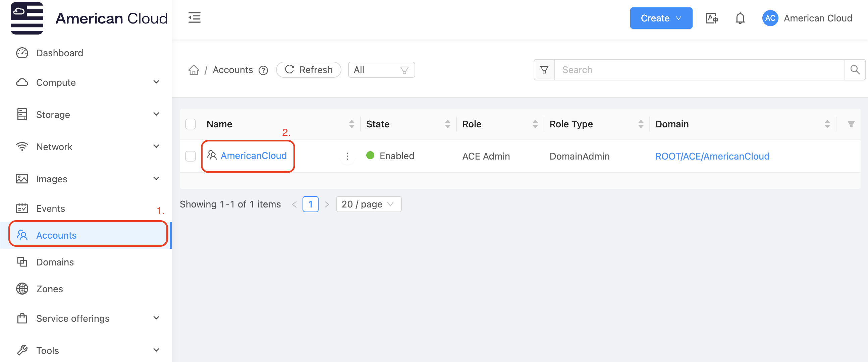Open the 20 / page size selector

[368, 204]
